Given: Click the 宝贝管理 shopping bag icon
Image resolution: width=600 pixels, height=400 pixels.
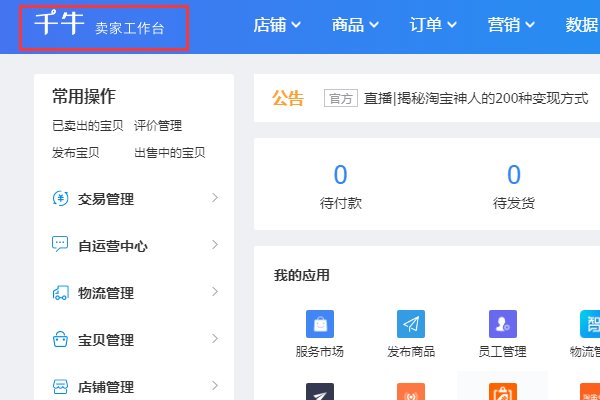Looking at the screenshot, I should pos(60,339).
